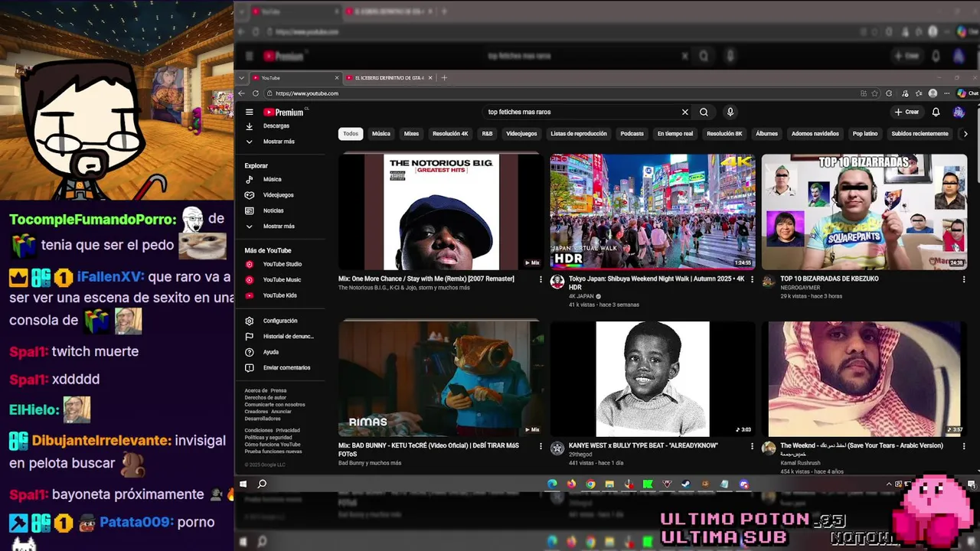
Task: Switch to the EL ICEBERG DEFINITIVO DE GTA tab
Action: pos(389,78)
